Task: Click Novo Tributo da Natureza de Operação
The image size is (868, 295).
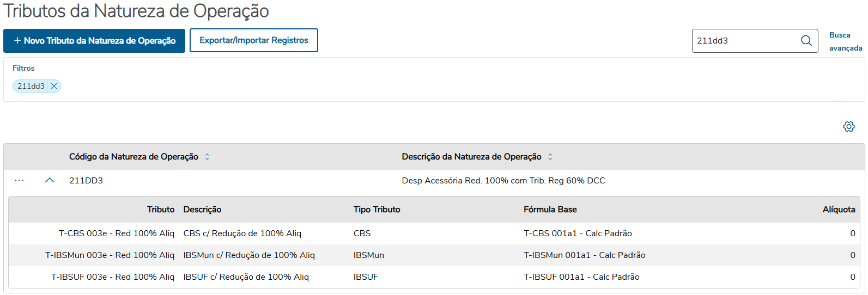Action: click(x=94, y=41)
